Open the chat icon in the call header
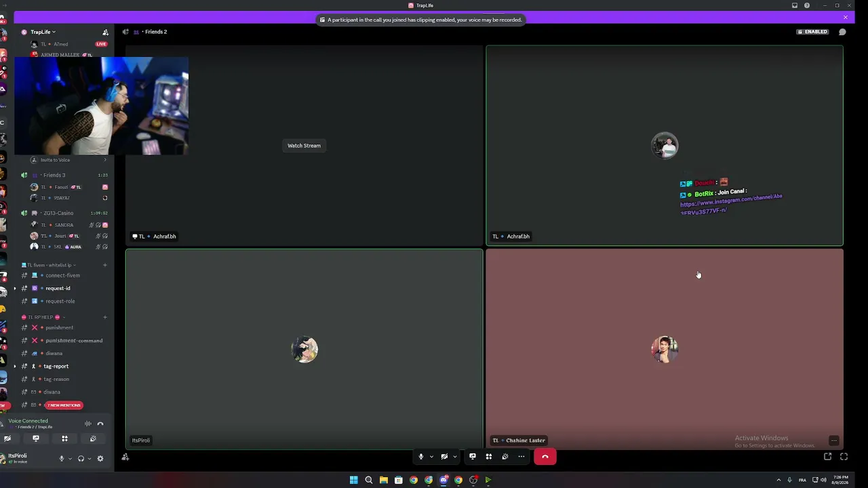The height and width of the screenshot is (488, 868). point(842,32)
